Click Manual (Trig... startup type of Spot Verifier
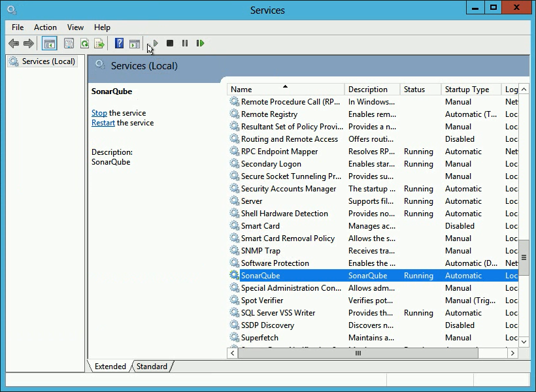536x392 pixels. [470, 300]
